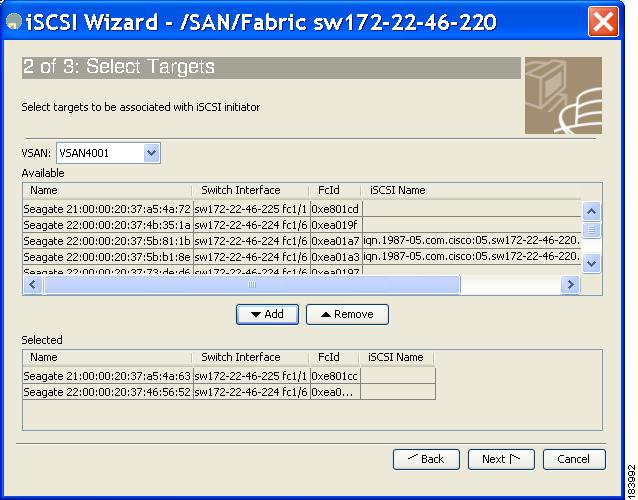Select Seagate 22:00:00:20:37:5b:81:1b row
Viewport: 638px width, 500px height.
302,241
